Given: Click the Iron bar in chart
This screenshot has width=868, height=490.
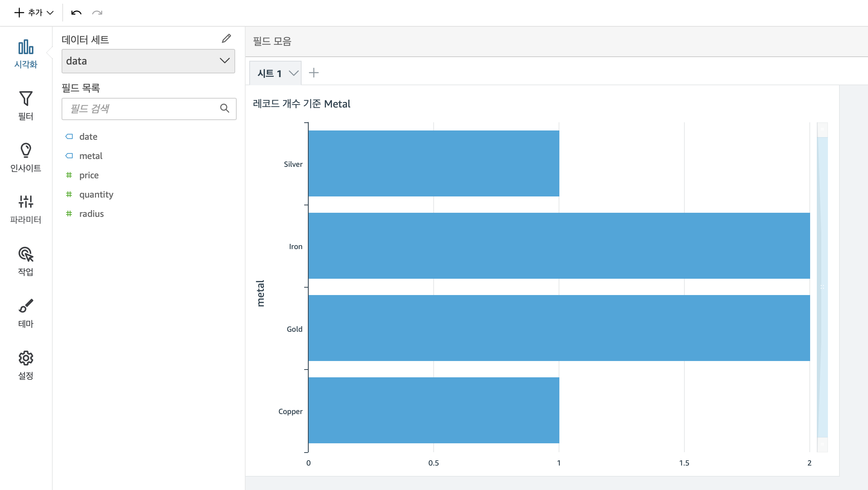Looking at the screenshot, I should tap(559, 246).
